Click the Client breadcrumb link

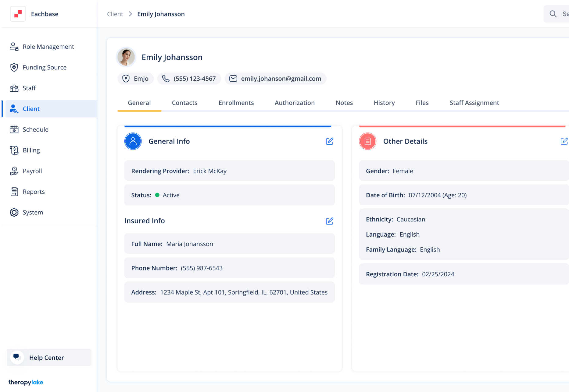coord(115,14)
